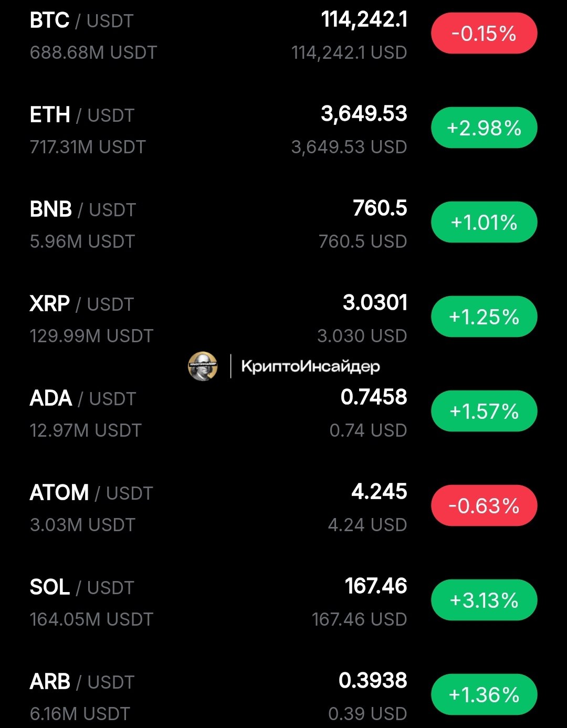Click the КриптоИнсайдер watermark text
Image resolution: width=567 pixels, height=728 pixels.
click(x=310, y=366)
